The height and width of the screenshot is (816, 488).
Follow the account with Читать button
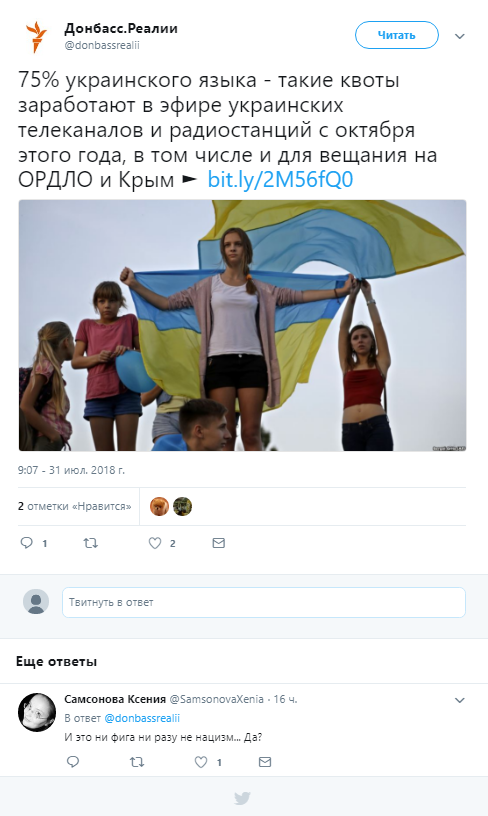(396, 35)
